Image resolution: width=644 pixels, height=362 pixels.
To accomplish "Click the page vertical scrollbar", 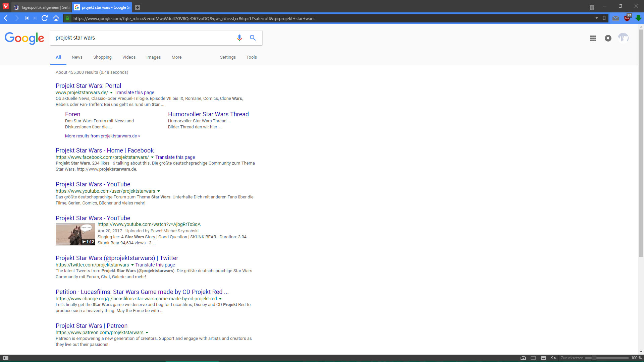I will point(641,143).
